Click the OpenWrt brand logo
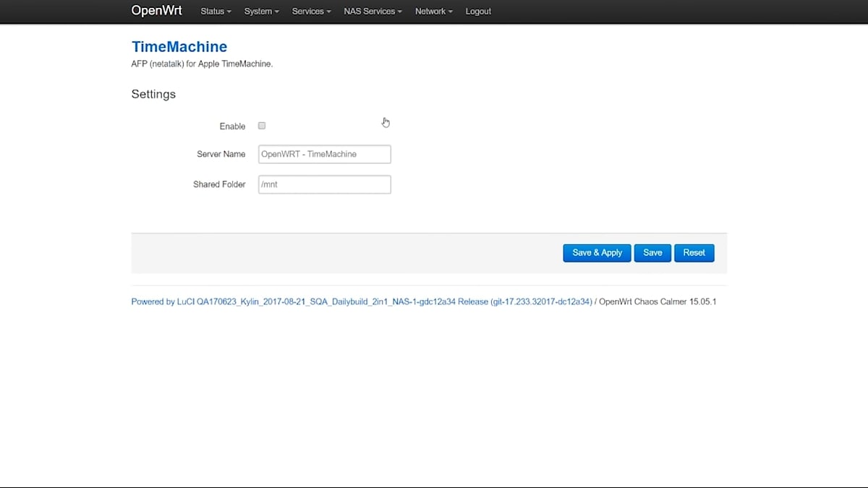Screen dimensions: 868x488 156,11
